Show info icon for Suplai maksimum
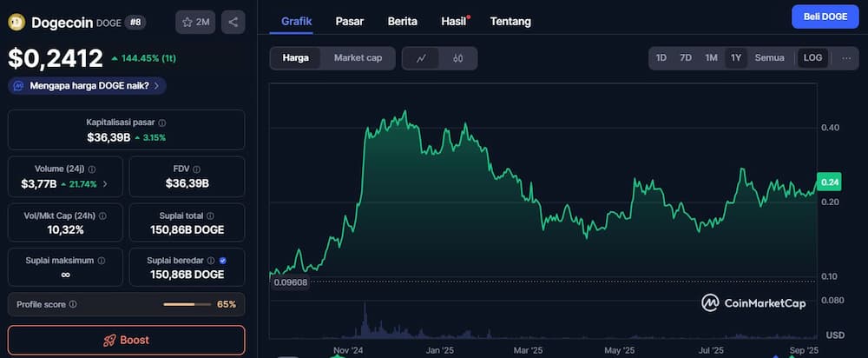Image resolution: width=868 pixels, height=358 pixels. [101, 261]
